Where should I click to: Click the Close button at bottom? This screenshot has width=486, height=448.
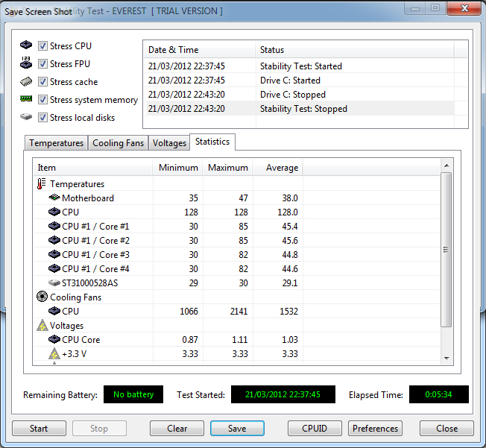coord(446,429)
